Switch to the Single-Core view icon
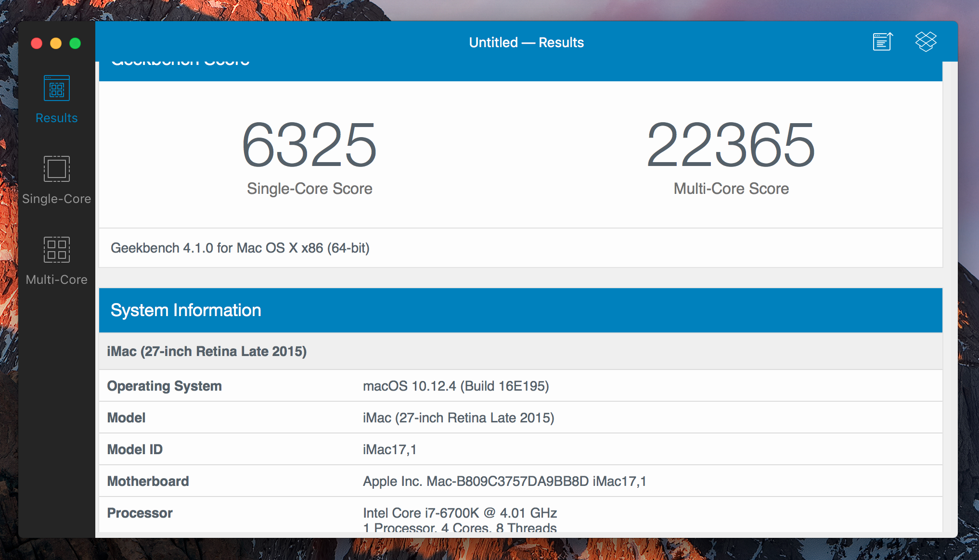The width and height of the screenshot is (979, 560). [x=57, y=169]
